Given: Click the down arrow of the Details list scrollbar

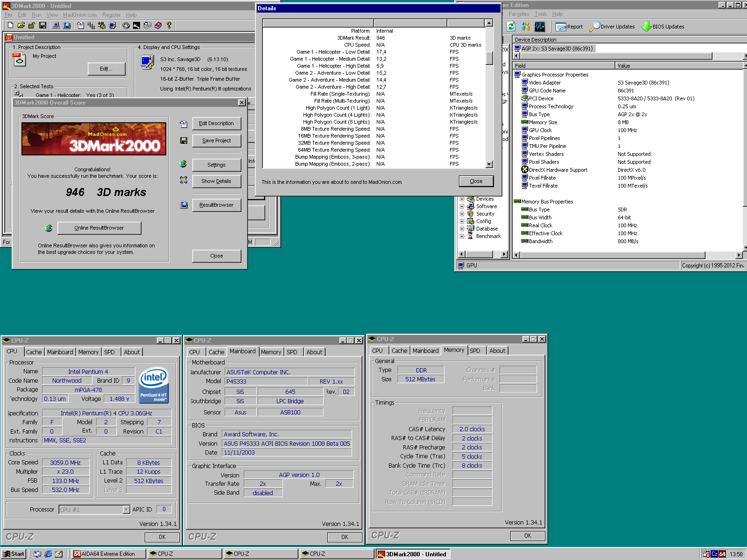Looking at the screenshot, I should click(489, 164).
